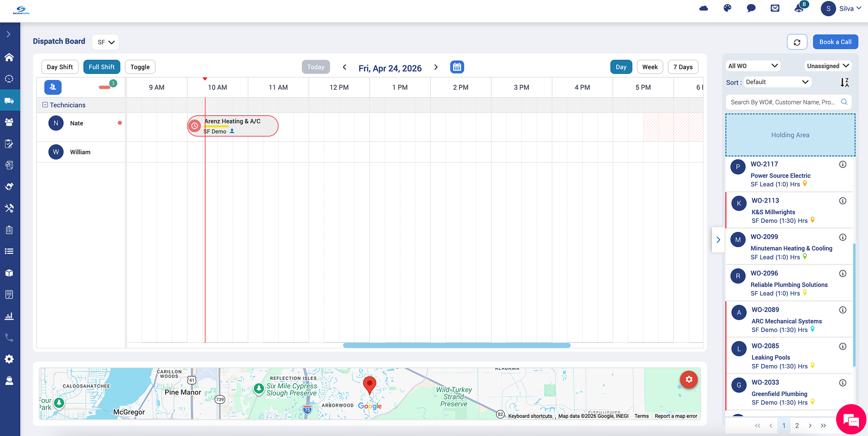Go to next work order page

[x=810, y=425]
